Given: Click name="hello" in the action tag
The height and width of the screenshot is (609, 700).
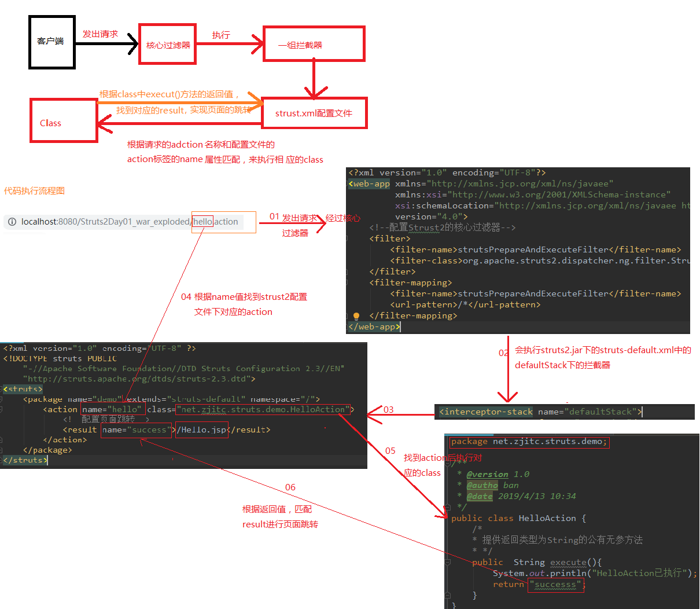Looking at the screenshot, I should coord(112,409).
